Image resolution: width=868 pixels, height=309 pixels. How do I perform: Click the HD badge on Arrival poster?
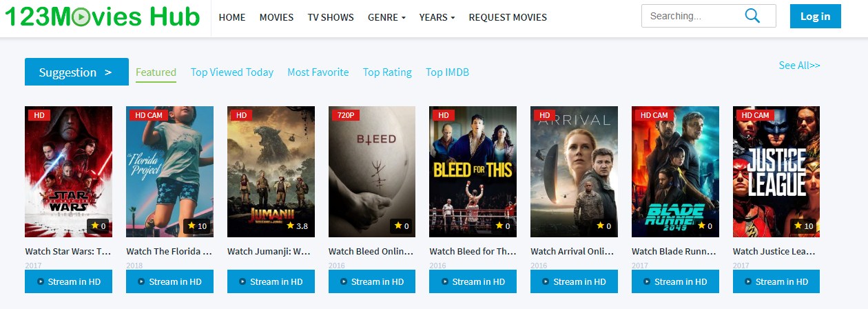click(x=544, y=115)
